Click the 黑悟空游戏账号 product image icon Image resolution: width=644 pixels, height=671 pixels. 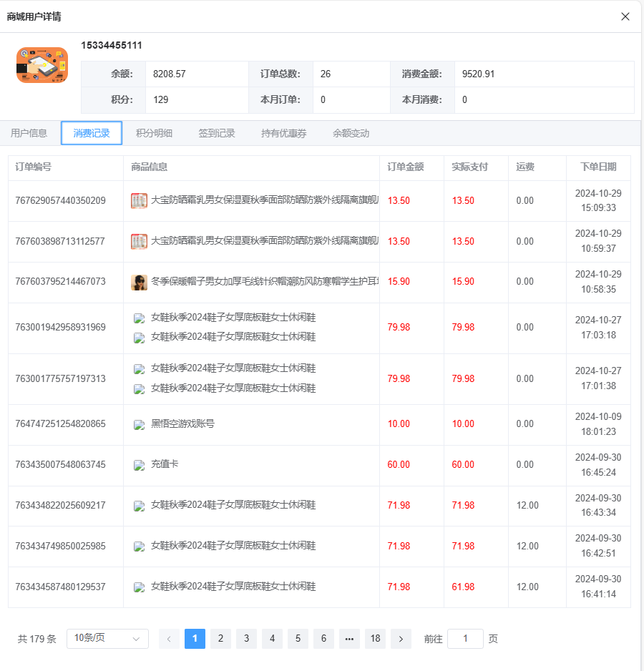pyautogui.click(x=140, y=424)
